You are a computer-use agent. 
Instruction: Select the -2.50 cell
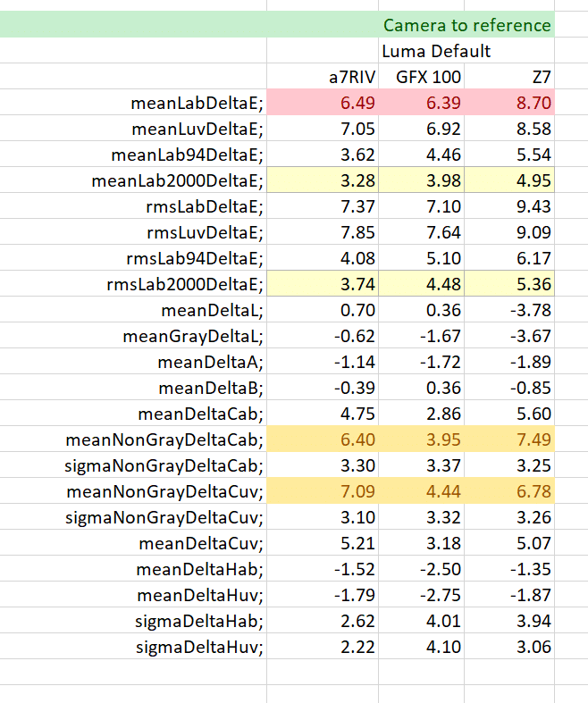(422, 569)
